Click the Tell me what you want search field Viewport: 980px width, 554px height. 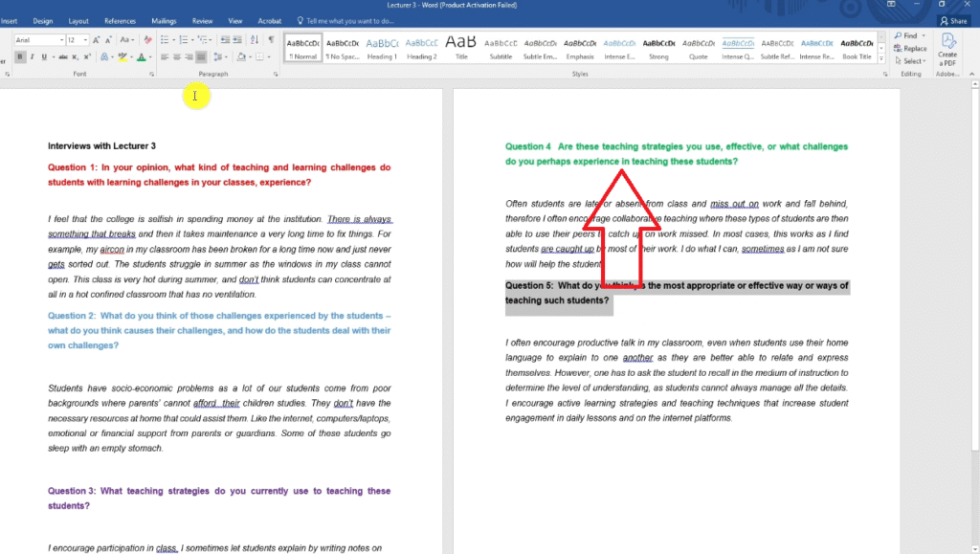point(349,20)
